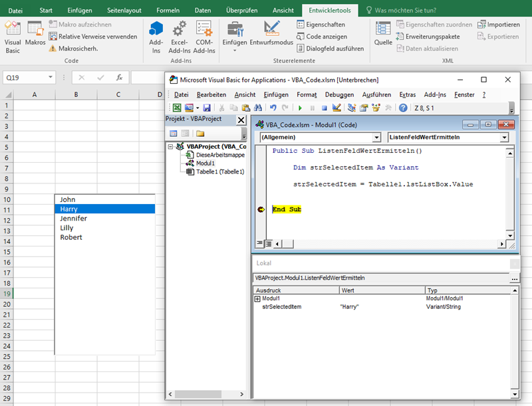
Task: Open the ListenFeldWertErmitteln procedure dropdown
Action: pyautogui.click(x=505, y=138)
